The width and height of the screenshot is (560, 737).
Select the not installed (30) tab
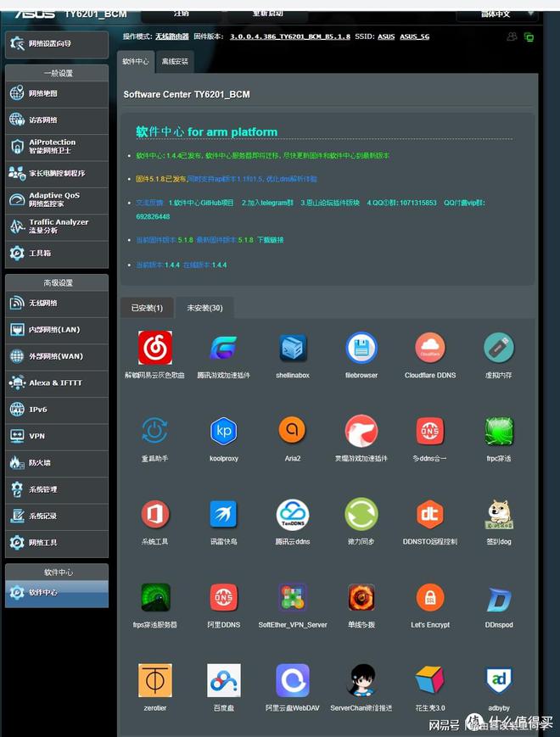pos(204,308)
